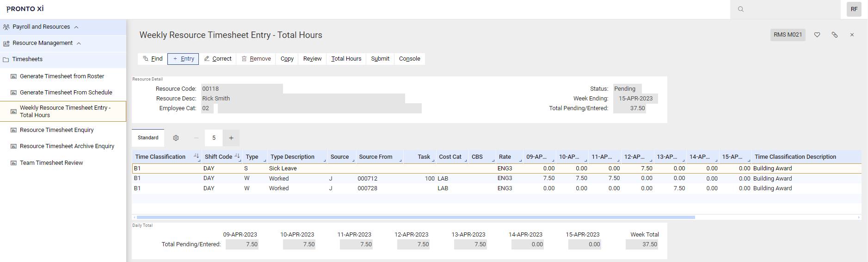868x262 pixels.
Task: Select the Standard tab
Action: [148, 138]
